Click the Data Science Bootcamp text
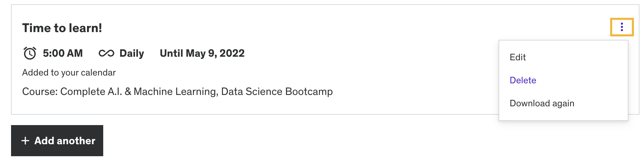644x163 pixels. click(277, 92)
